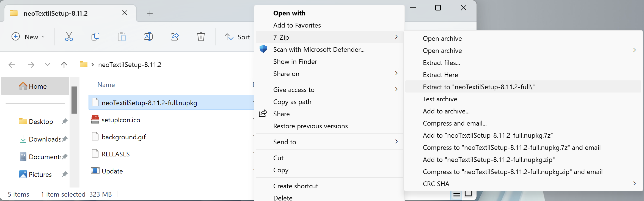Image resolution: width=644 pixels, height=201 pixels.
Task: Select the neoTextilSetup-8.11.2 tab
Action: pos(70,13)
